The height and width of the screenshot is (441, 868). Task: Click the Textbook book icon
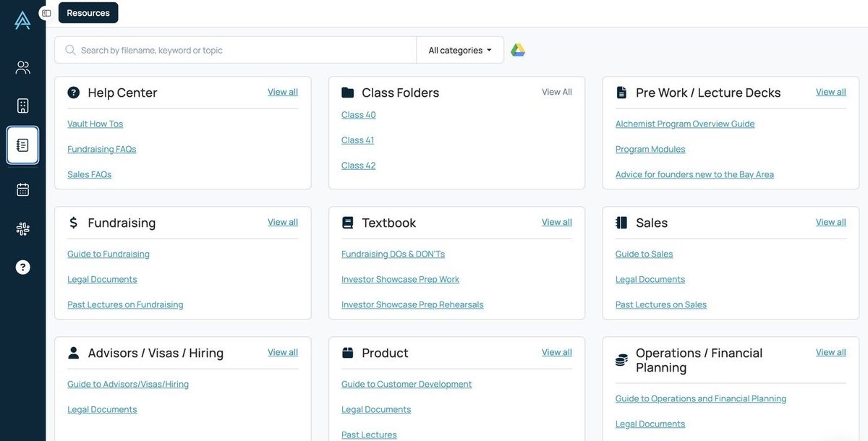click(348, 223)
